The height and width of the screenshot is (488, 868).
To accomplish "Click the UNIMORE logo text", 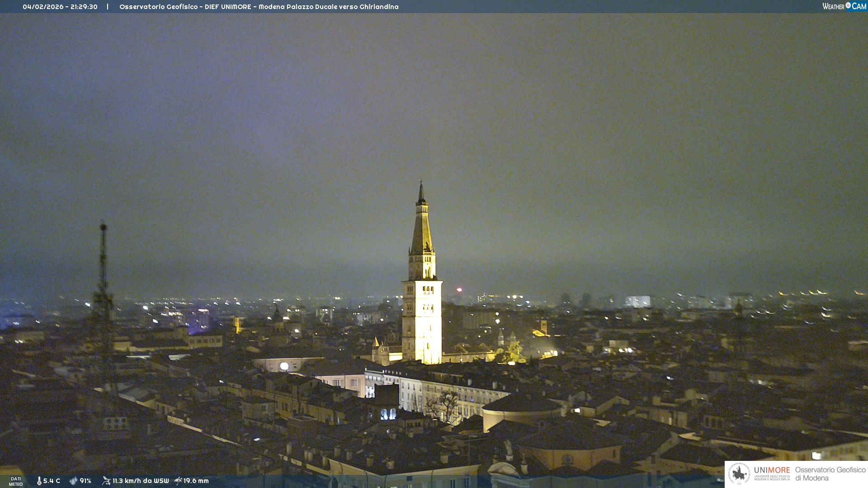I will pyautogui.click(x=772, y=470).
